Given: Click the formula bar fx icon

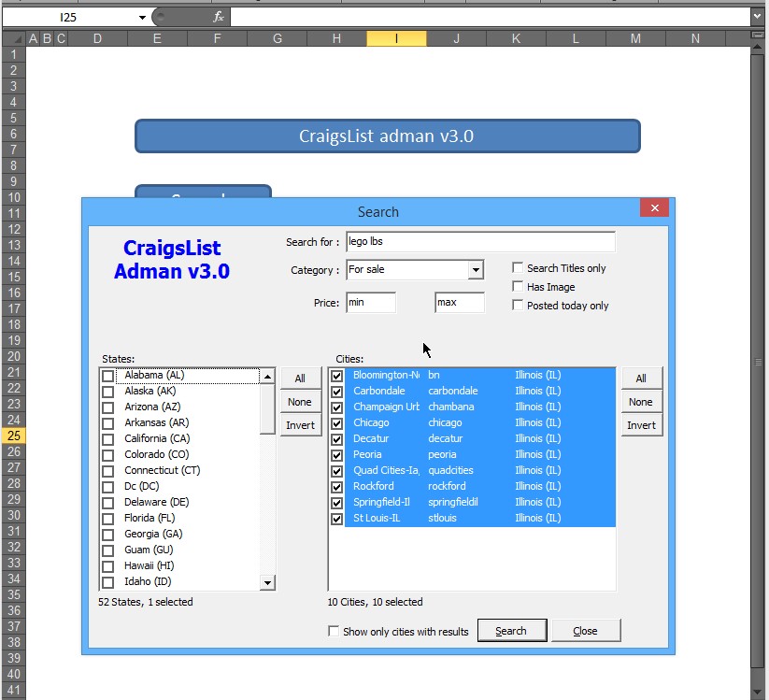Looking at the screenshot, I should (219, 17).
